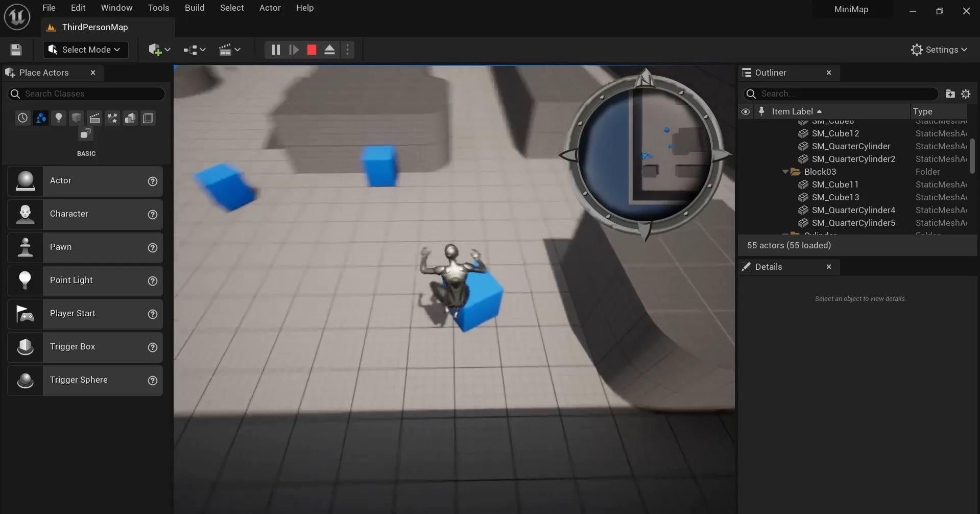Select the Character item in Place Actors
980x514 pixels.
tap(85, 214)
